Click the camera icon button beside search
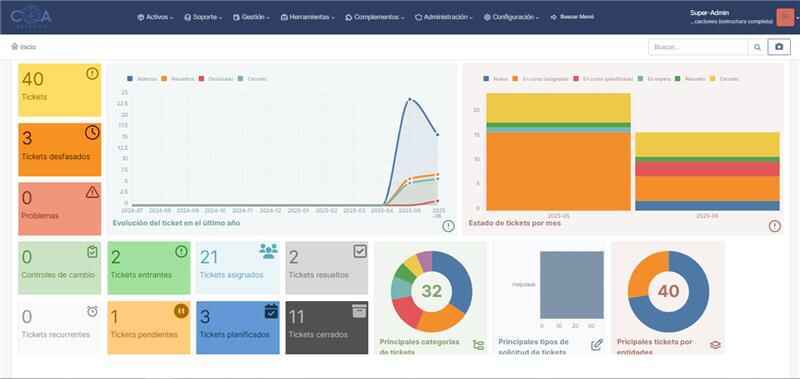 (779, 47)
